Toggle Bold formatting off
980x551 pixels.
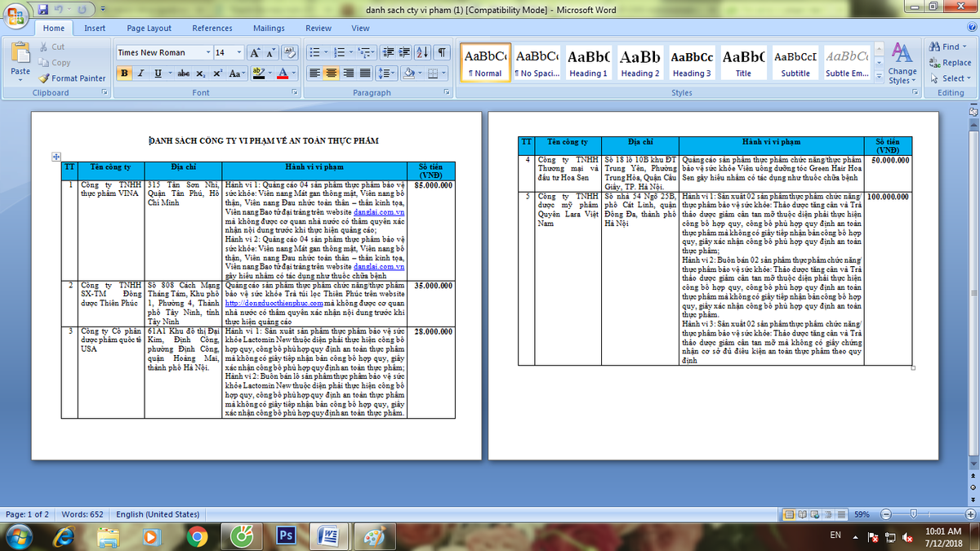tap(125, 73)
